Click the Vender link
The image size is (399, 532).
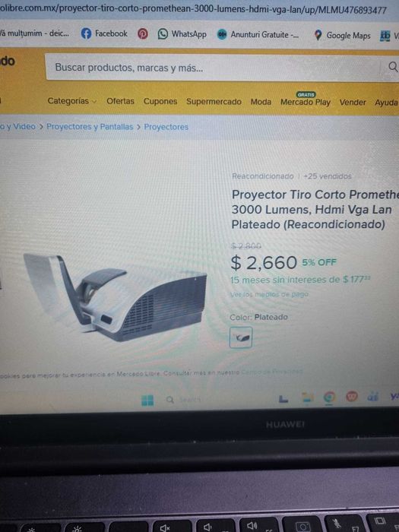tap(353, 103)
